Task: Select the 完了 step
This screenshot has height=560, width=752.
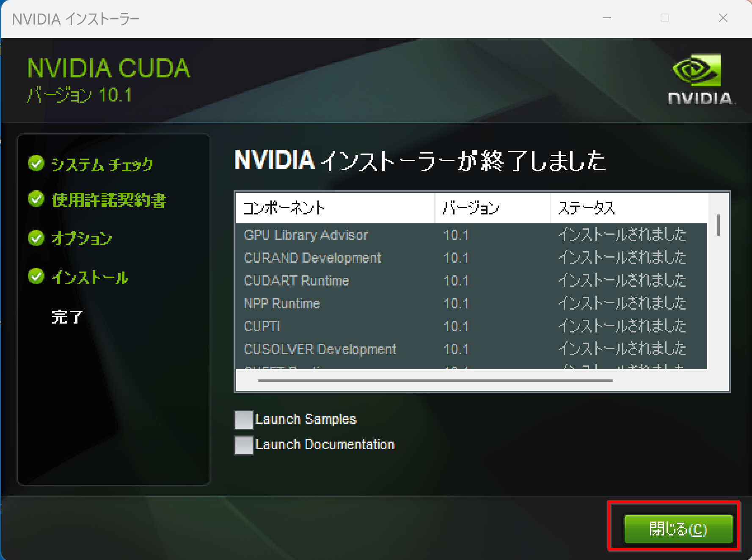Action: pyautogui.click(x=67, y=317)
